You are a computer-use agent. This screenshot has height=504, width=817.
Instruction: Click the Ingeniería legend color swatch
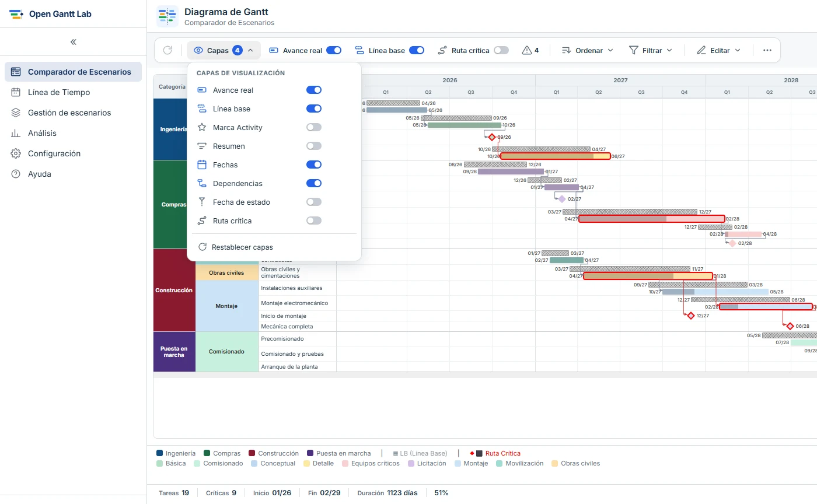[x=160, y=453]
